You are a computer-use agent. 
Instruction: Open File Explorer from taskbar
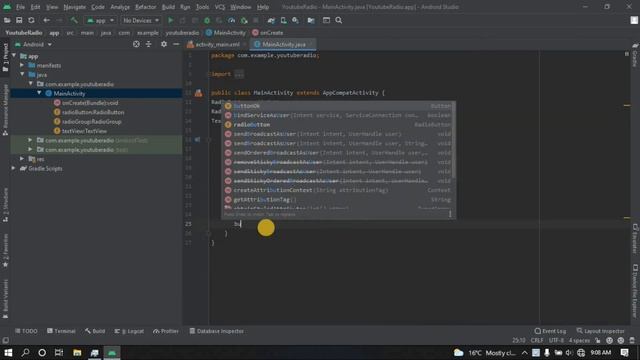coord(77,353)
